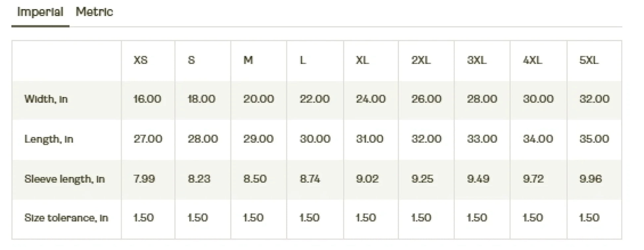The width and height of the screenshot is (644, 250).
Task: Click the 28.00 length value for S
Action: (x=203, y=139)
